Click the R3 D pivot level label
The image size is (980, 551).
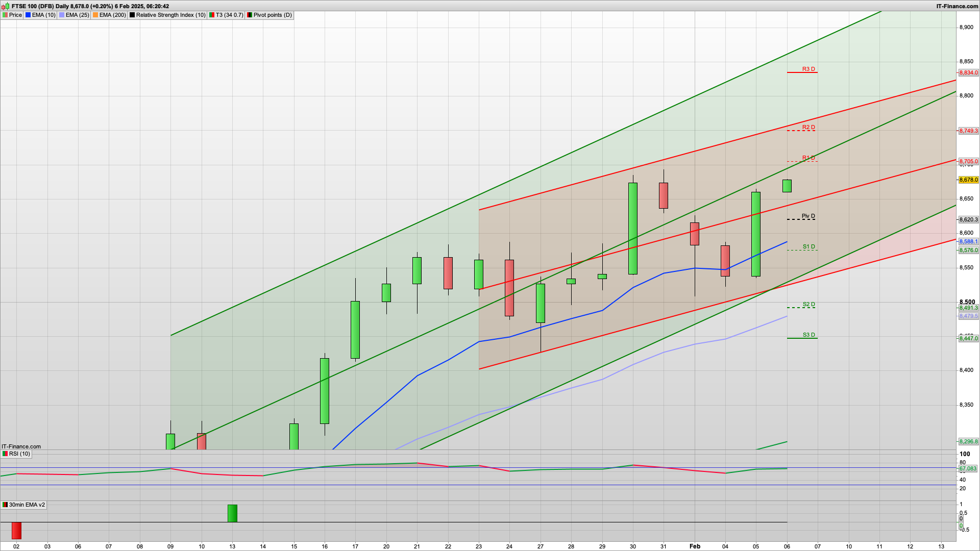808,69
